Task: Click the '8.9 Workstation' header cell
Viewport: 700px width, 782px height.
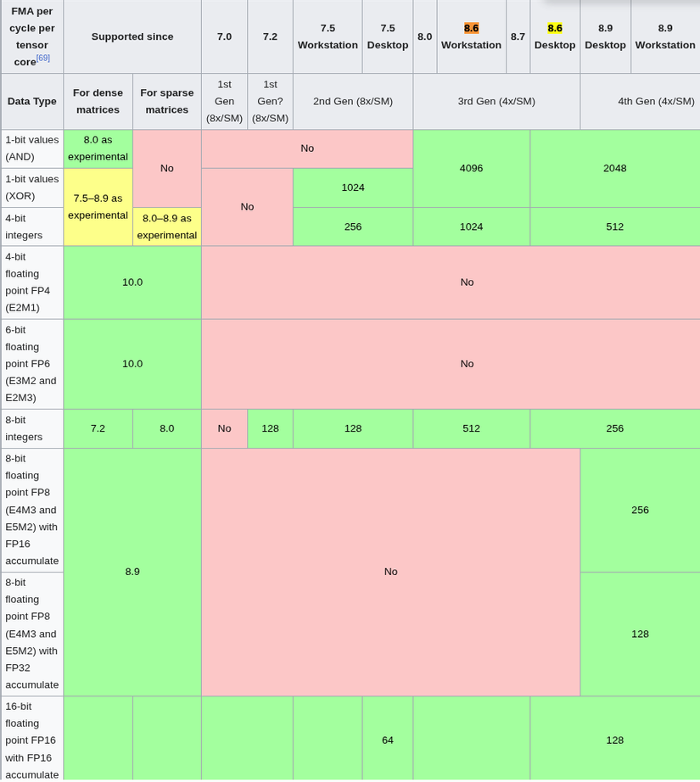Action: tap(665, 36)
